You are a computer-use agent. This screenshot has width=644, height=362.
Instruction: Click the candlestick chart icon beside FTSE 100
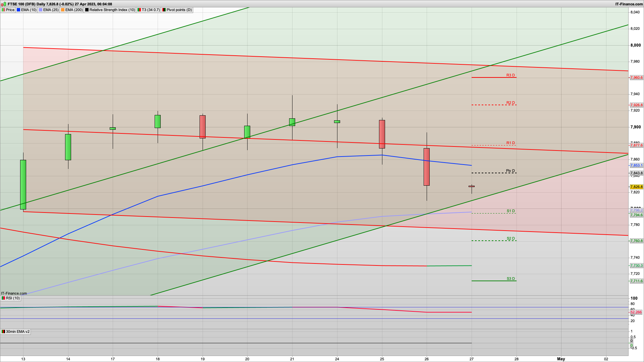(x=3, y=4)
